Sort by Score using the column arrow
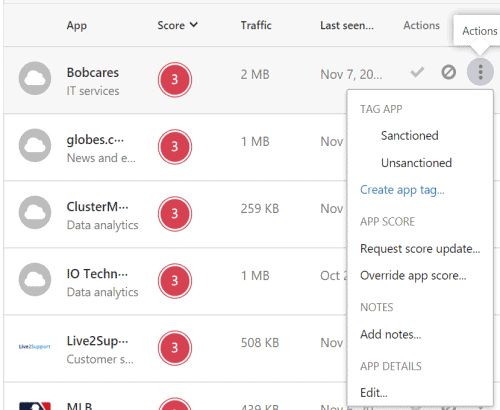 (194, 25)
